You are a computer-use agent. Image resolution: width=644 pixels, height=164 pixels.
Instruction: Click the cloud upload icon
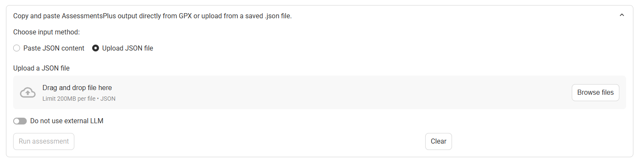point(28,93)
